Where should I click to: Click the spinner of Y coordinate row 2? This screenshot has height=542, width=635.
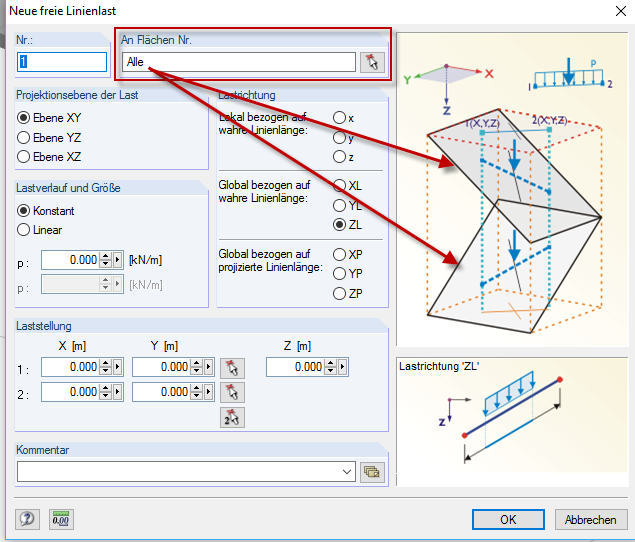[197, 392]
